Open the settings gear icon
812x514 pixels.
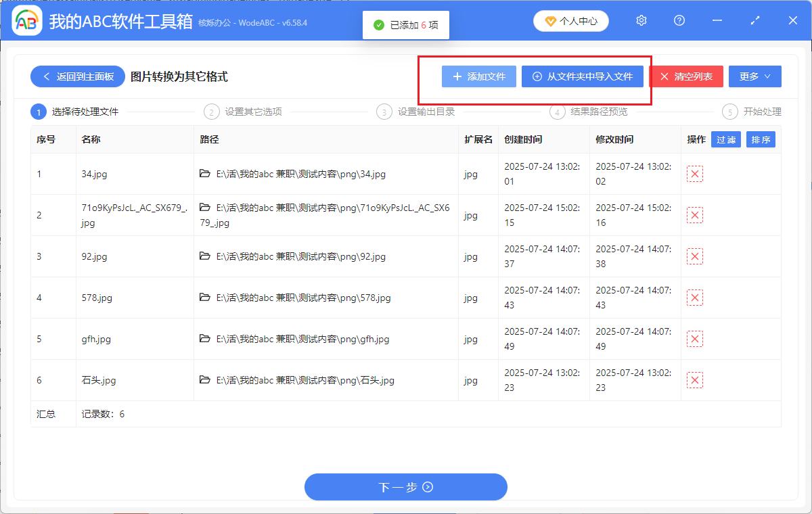[x=641, y=21]
